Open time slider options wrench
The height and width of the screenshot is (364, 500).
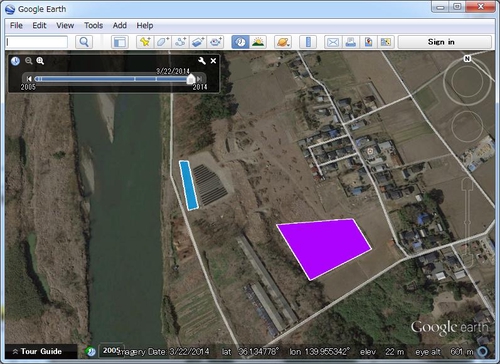[202, 61]
